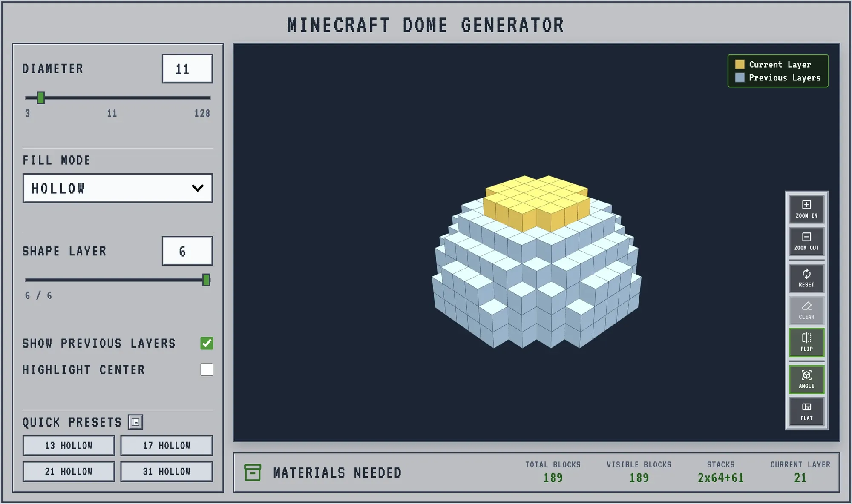The image size is (852, 504).
Task: Toggle the Angle view button
Action: pos(806,379)
